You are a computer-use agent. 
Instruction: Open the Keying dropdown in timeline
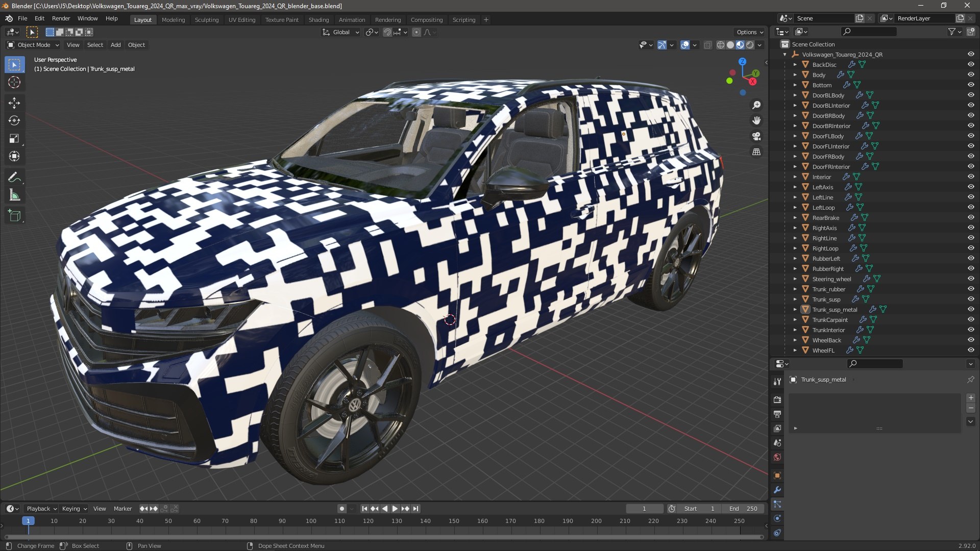[74, 509]
